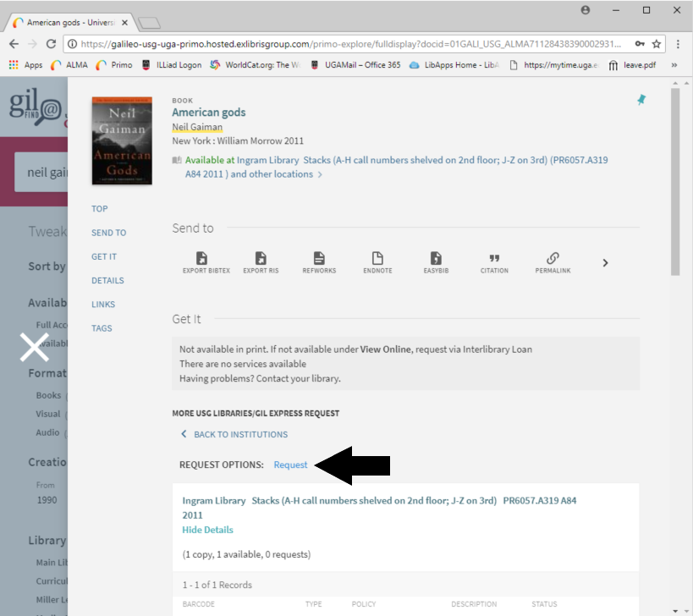Jump to Get It section
The height and width of the screenshot is (616, 693).
coord(104,256)
